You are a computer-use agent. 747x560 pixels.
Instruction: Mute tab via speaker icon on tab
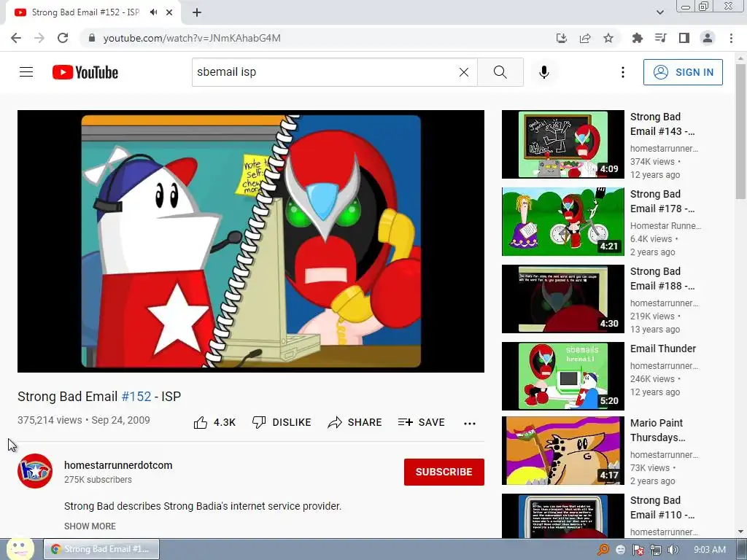coord(153,12)
